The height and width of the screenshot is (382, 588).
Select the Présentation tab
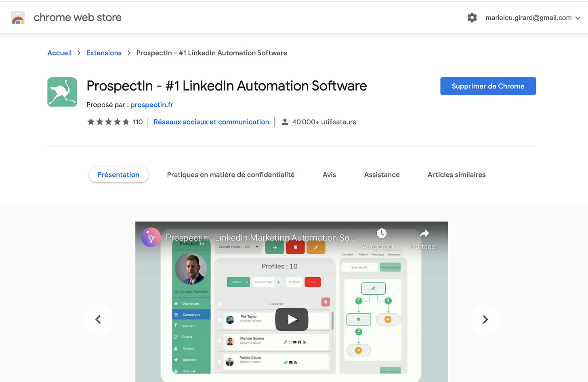(118, 175)
